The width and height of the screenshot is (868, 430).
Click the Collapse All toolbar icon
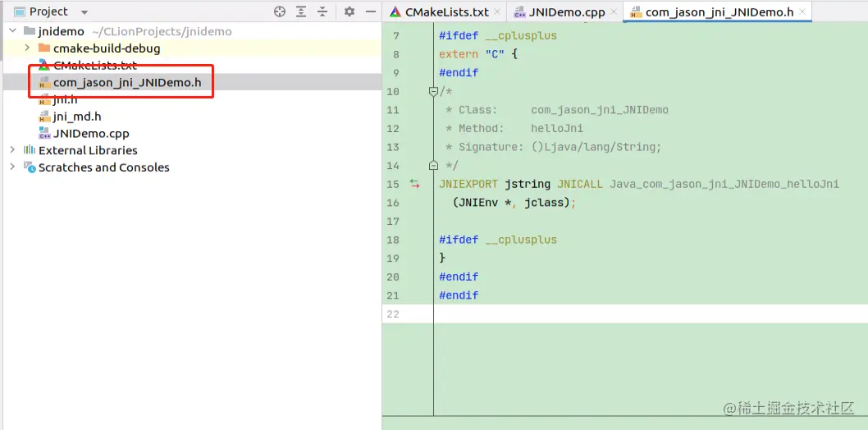click(x=322, y=11)
